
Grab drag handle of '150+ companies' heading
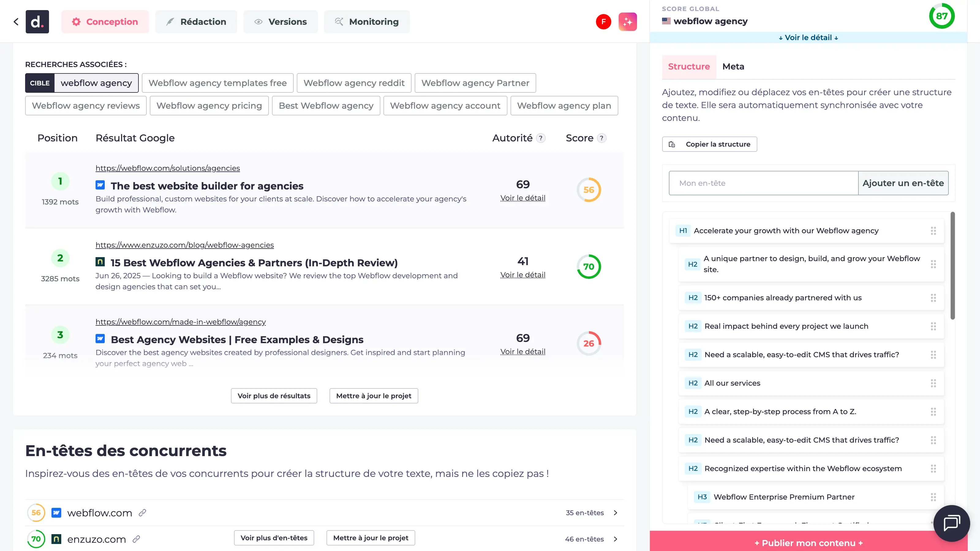click(933, 298)
